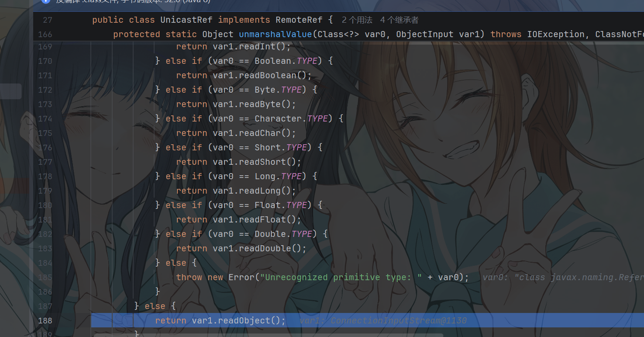
Task: Click the Error constructor on line 185
Action: [x=241, y=277]
